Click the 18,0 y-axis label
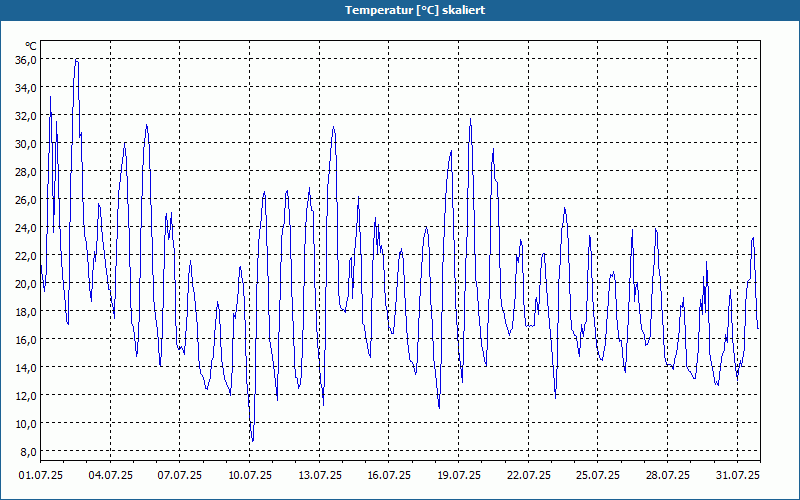This screenshot has height=500, width=800. pyautogui.click(x=27, y=312)
